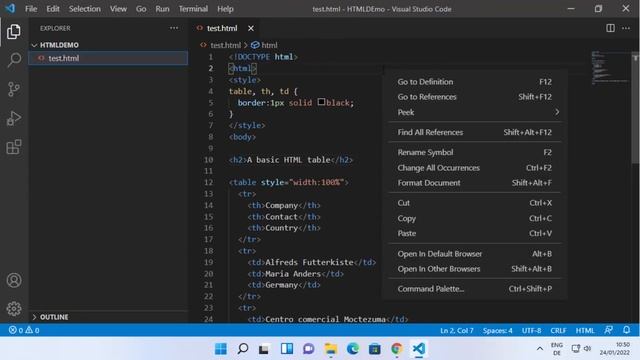Open the Explorer view in activity bar
Screen dimensions: 640x360
13,31
